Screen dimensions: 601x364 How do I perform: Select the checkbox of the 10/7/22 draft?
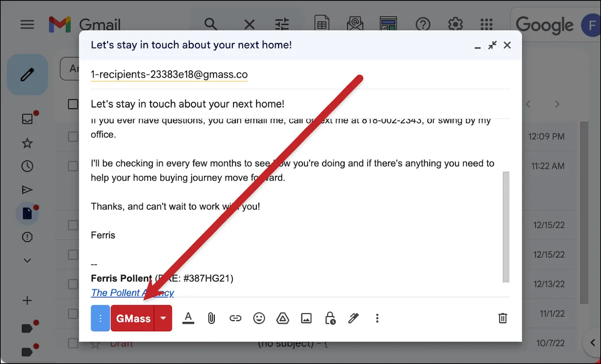tap(73, 343)
